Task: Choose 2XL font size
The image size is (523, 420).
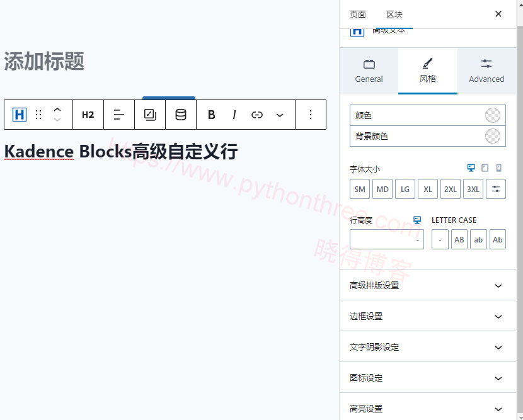Action: (x=451, y=189)
